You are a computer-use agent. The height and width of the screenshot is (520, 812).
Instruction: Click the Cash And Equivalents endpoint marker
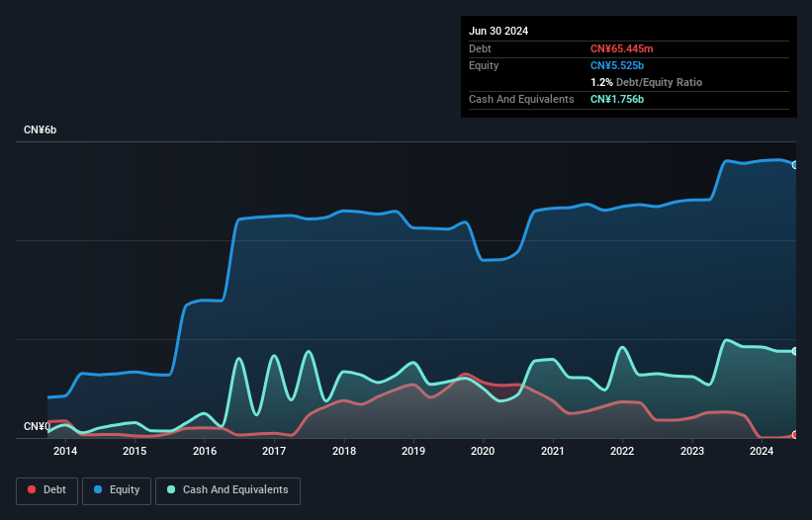[x=795, y=351]
